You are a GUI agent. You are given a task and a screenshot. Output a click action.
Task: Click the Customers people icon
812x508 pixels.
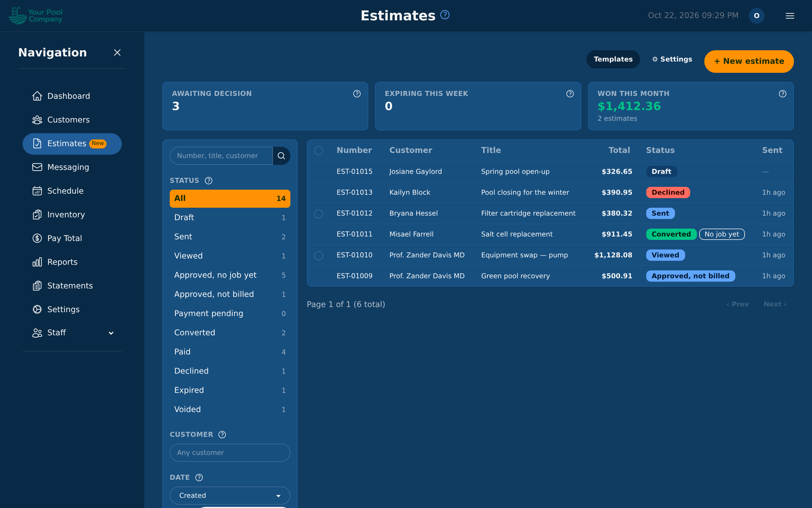coord(37,120)
